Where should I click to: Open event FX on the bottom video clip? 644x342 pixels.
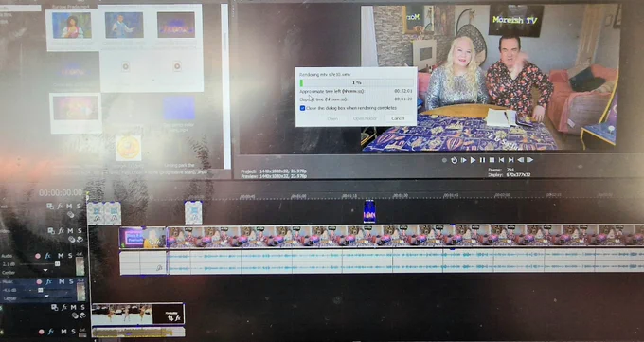pyautogui.click(x=178, y=318)
